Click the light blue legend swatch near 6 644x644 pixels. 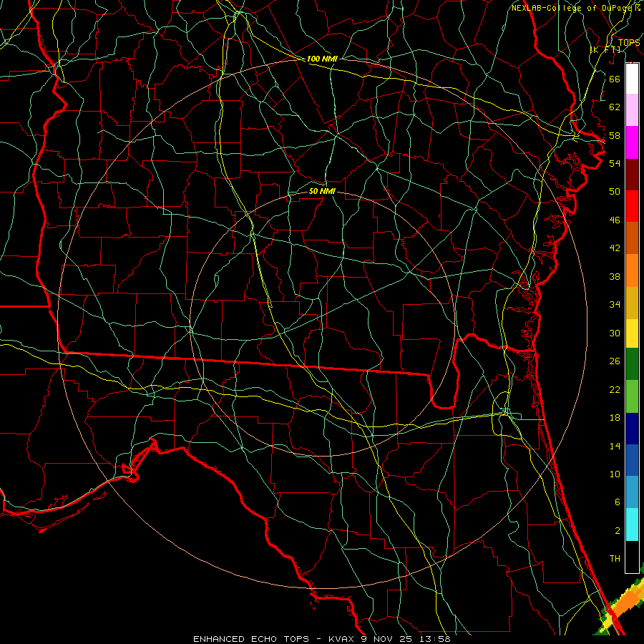(632, 492)
